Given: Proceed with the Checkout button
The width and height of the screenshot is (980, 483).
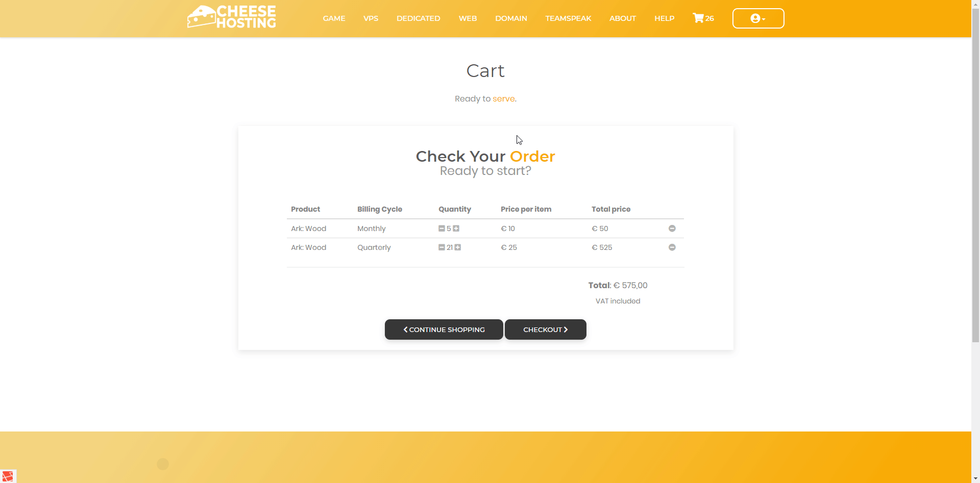Looking at the screenshot, I should tap(545, 329).
